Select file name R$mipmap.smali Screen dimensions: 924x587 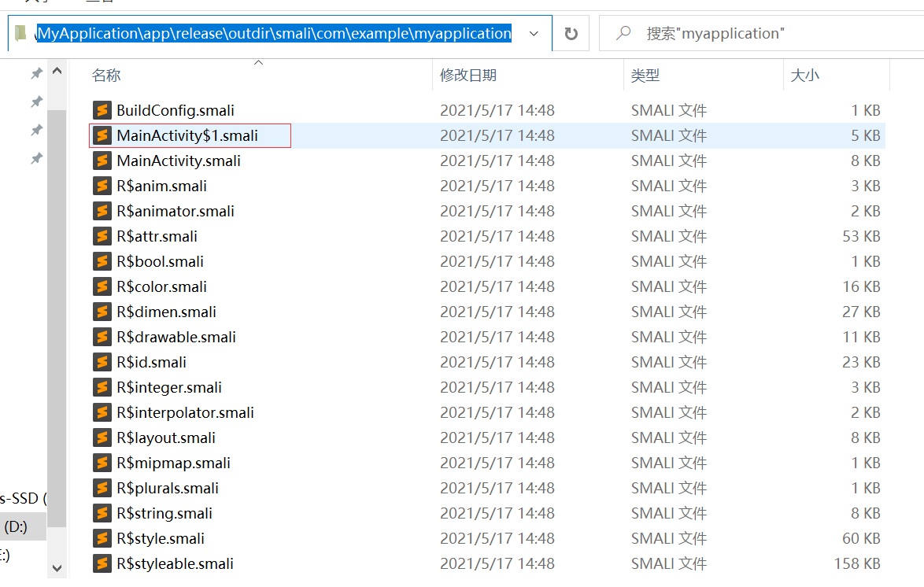(x=173, y=463)
